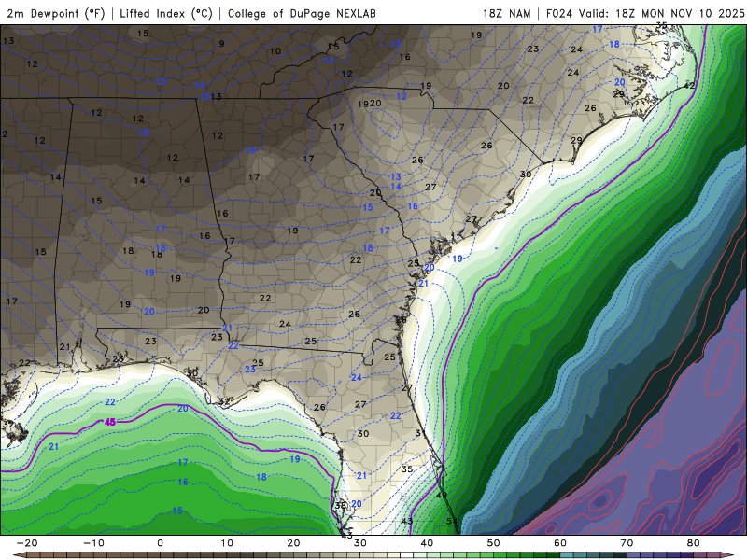Click the "38" dewpoint value near Tampa Bay
Image resolution: width=747 pixels, height=560 pixels.
(x=340, y=505)
